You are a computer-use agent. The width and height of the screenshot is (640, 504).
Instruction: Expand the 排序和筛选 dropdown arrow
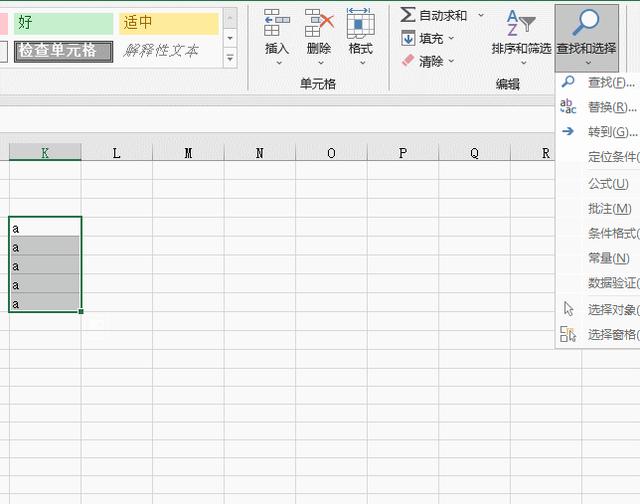click(x=524, y=63)
